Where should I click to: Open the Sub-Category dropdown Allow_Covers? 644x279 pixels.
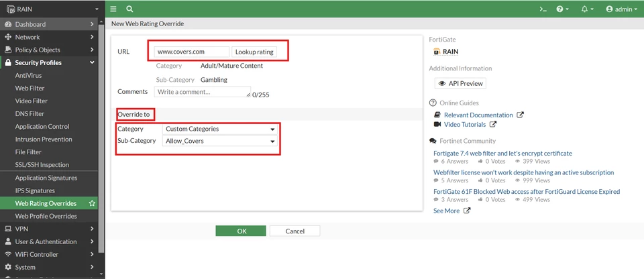(220, 141)
